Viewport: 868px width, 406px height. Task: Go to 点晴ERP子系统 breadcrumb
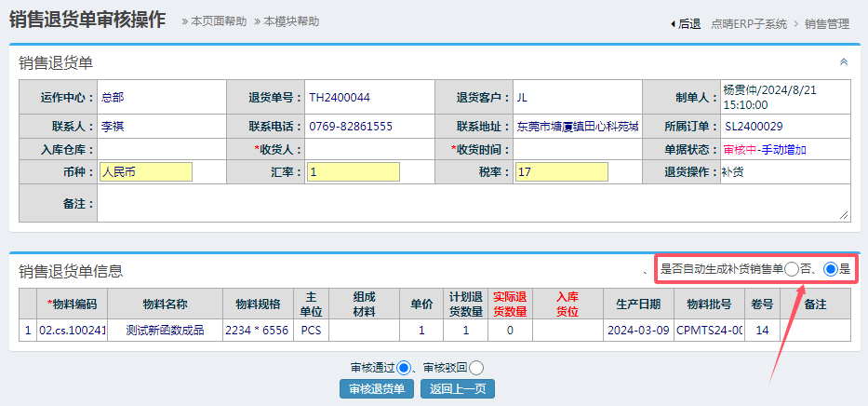coord(749,24)
